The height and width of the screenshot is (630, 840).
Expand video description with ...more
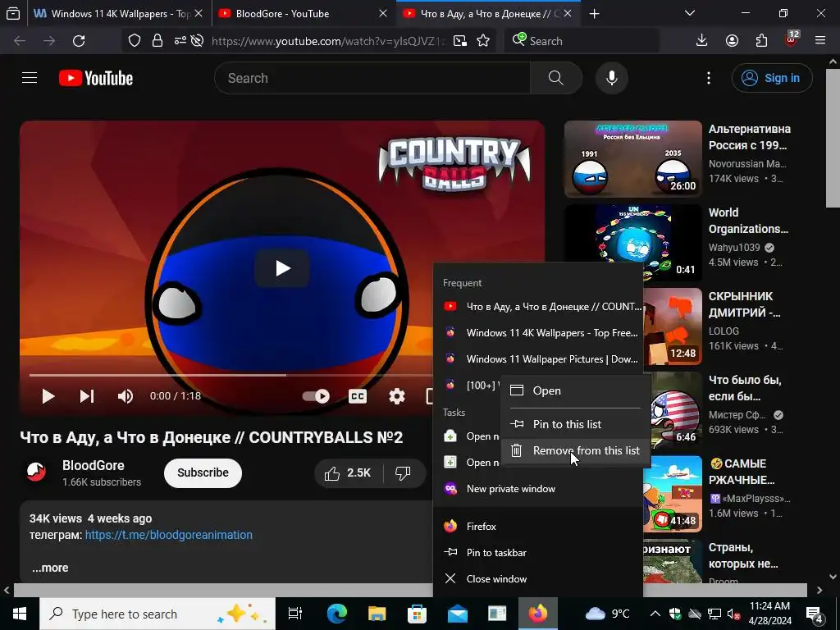[50, 568]
